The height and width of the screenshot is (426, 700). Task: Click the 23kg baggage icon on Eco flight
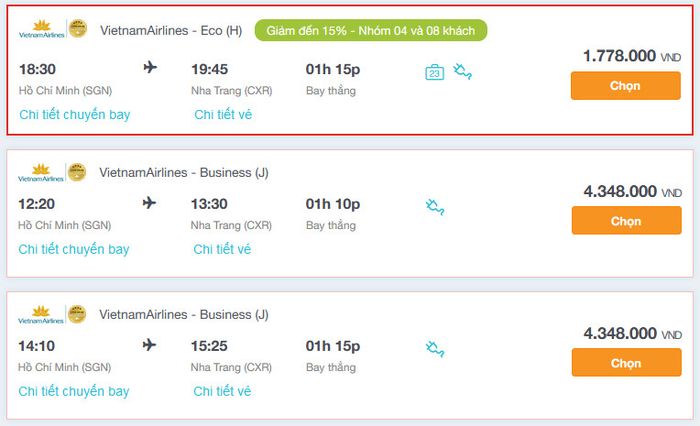(434, 72)
